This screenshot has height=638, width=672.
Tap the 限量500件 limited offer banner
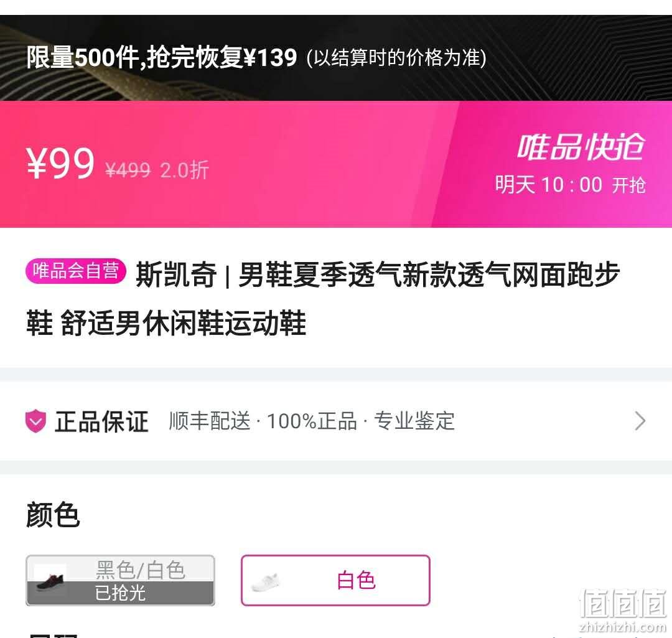click(335, 57)
